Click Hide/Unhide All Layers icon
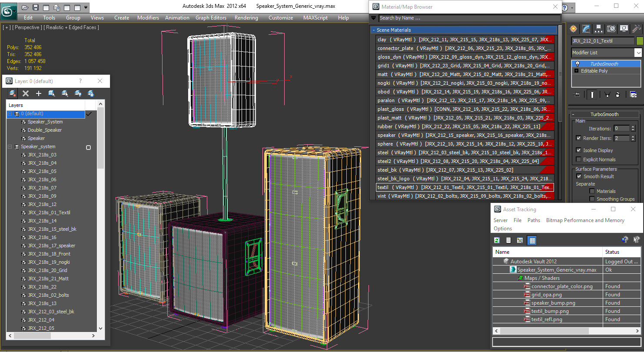 pos(78,93)
